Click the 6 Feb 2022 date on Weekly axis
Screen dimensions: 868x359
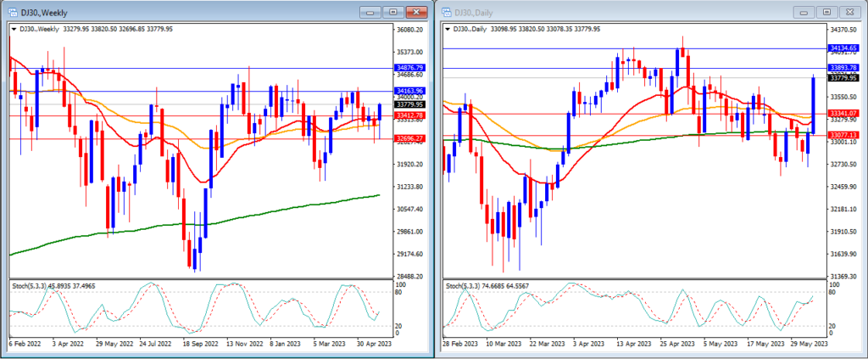pyautogui.click(x=25, y=344)
